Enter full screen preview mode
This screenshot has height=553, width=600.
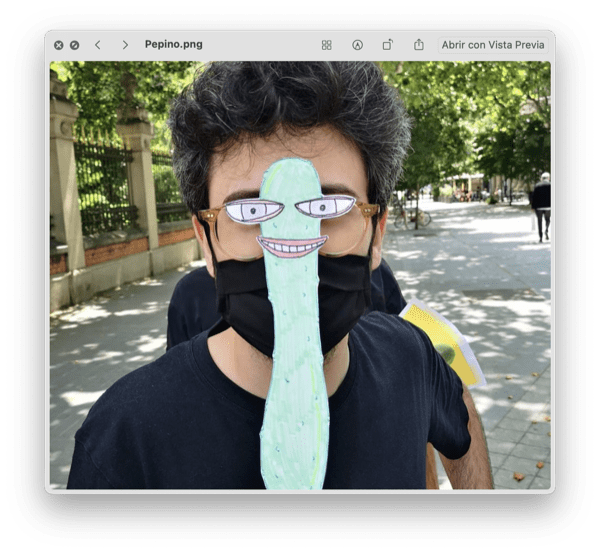click(74, 45)
